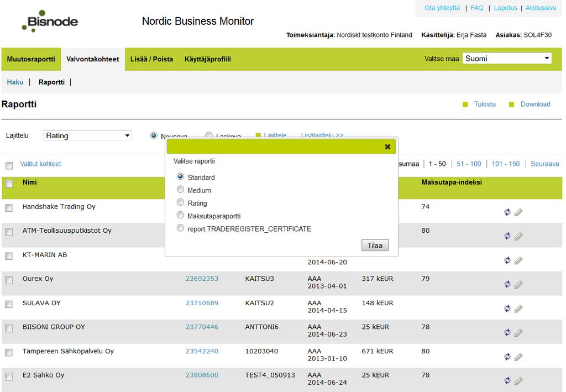Open company number 23692353 link
566x392 pixels.
(x=202, y=279)
